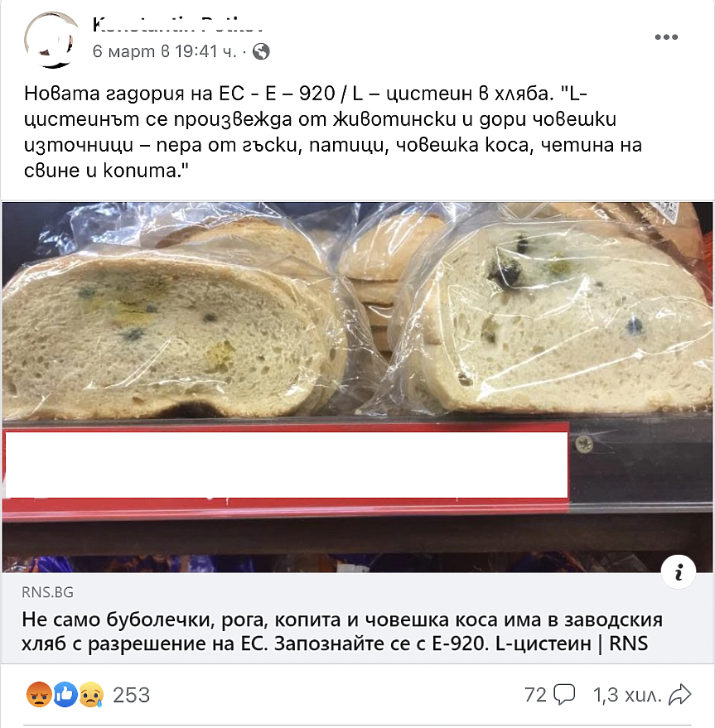This screenshot has height=728, width=715.
Task: Open the poster's round profile avatar
Action: tap(51, 40)
